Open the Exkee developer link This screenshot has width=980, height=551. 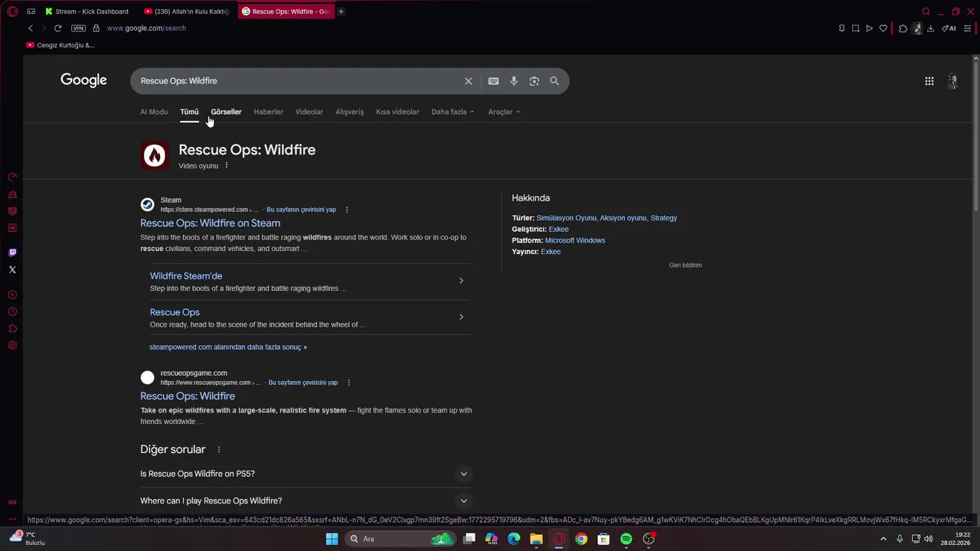(558, 230)
